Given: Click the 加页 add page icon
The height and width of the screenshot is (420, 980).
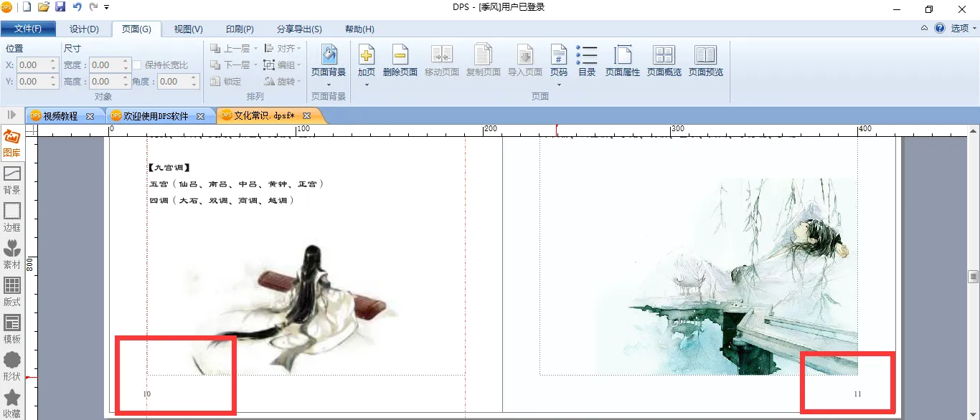Looking at the screenshot, I should pos(366,56).
